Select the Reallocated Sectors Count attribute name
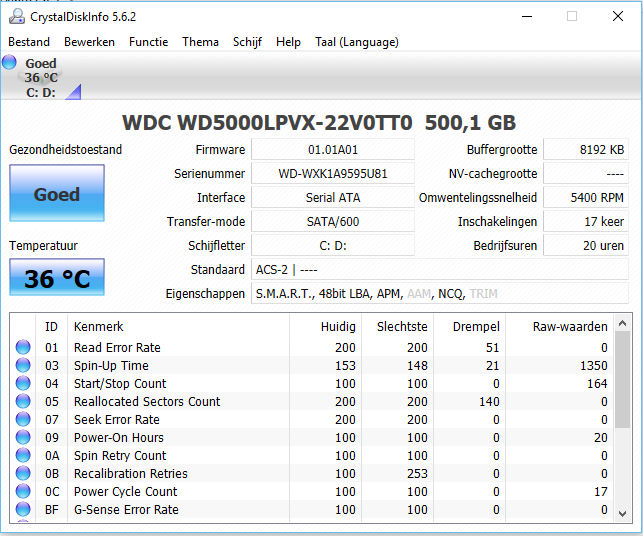This screenshot has width=643, height=536. [147, 401]
